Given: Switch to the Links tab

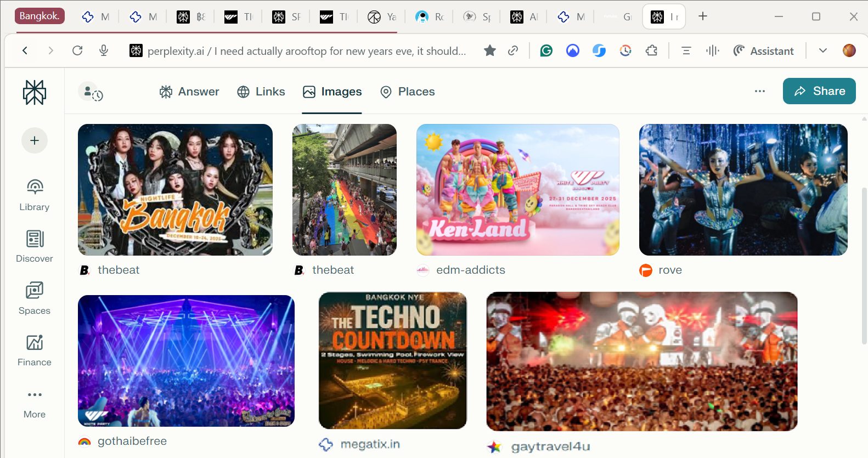Looking at the screenshot, I should coord(261,92).
